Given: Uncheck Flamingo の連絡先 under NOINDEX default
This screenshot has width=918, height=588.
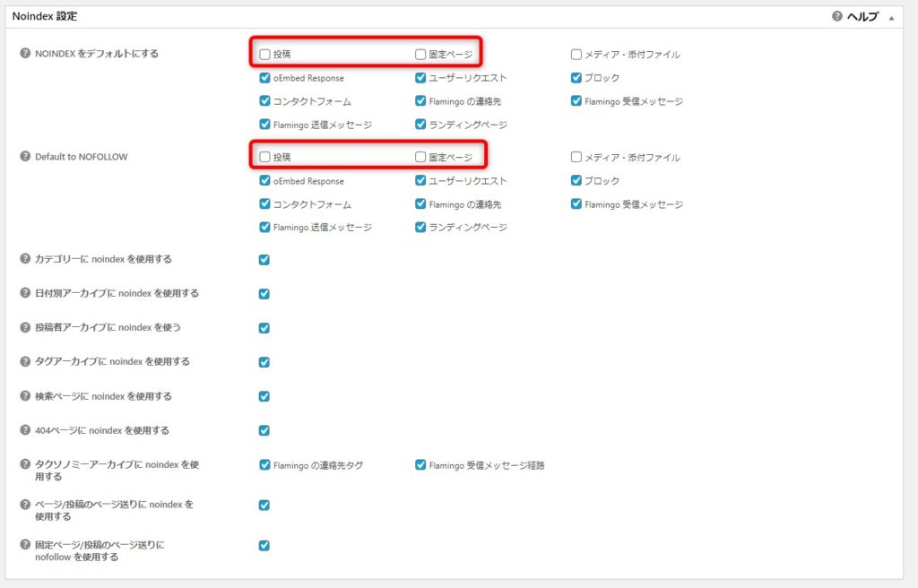Looking at the screenshot, I should click(420, 100).
